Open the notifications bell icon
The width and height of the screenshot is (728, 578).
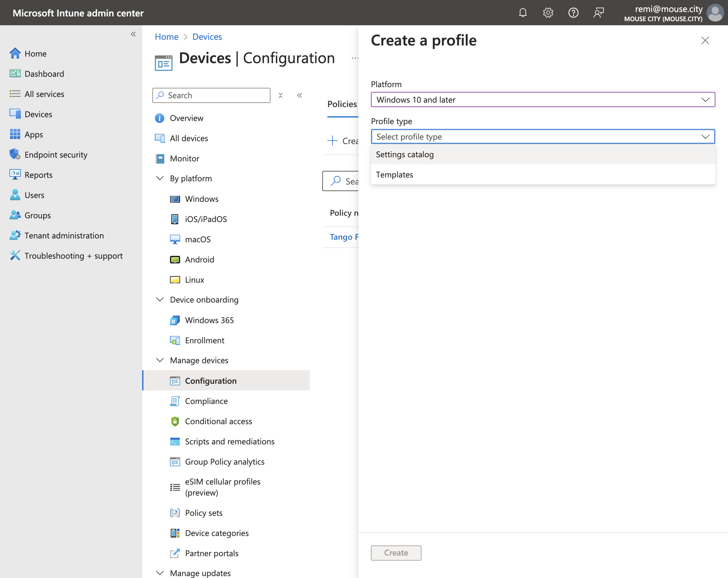click(522, 13)
